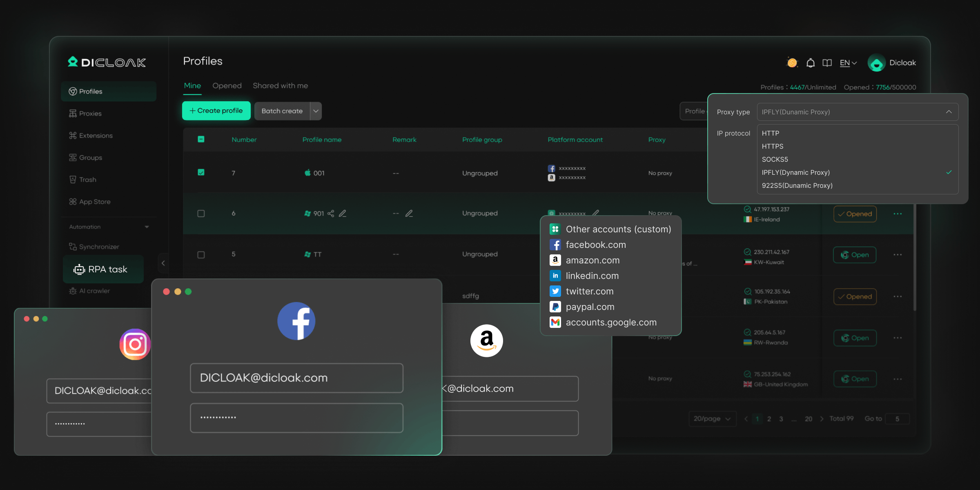980x490 pixels.
Task: Open the notifications bell
Action: (x=810, y=62)
